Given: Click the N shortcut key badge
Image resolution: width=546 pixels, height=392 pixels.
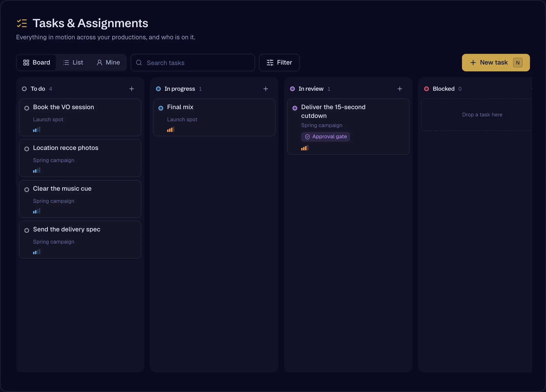Looking at the screenshot, I should tap(518, 63).
